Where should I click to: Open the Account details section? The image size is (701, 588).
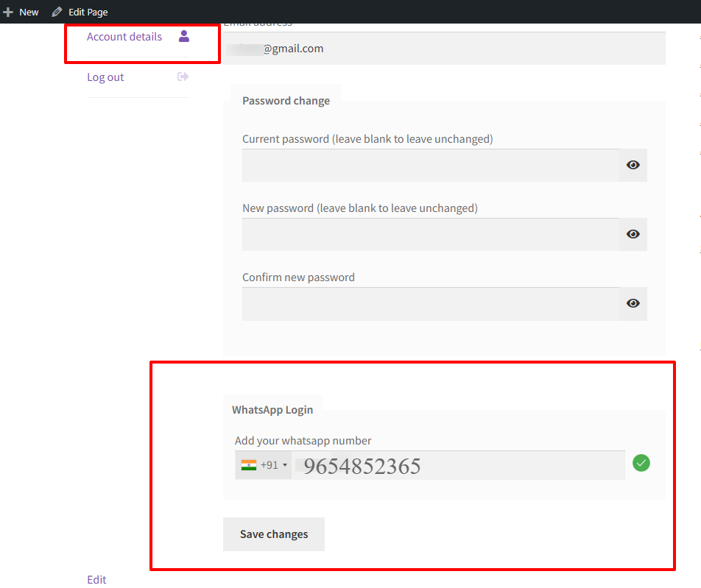tap(124, 36)
